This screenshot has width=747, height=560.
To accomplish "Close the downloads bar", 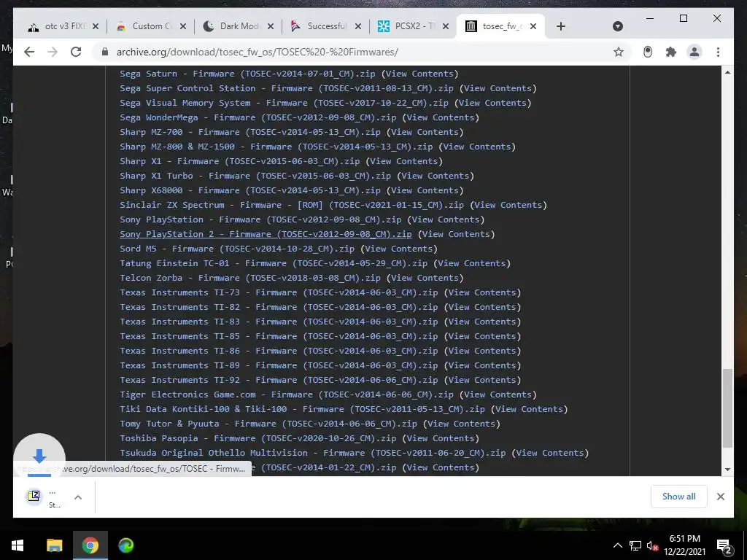I will (x=720, y=497).
